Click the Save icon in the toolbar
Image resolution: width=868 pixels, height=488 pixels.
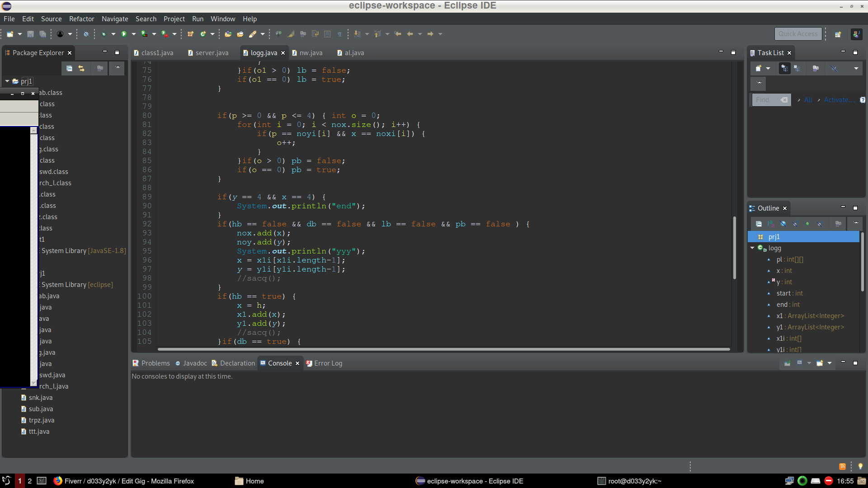click(x=30, y=34)
